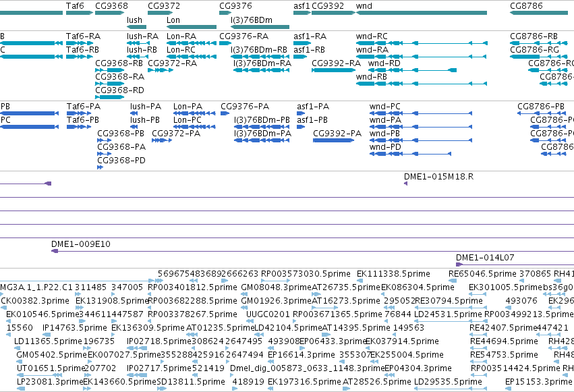574x392 pixels.
Task: Select the asf1-PA protein feature
Action: point(301,113)
